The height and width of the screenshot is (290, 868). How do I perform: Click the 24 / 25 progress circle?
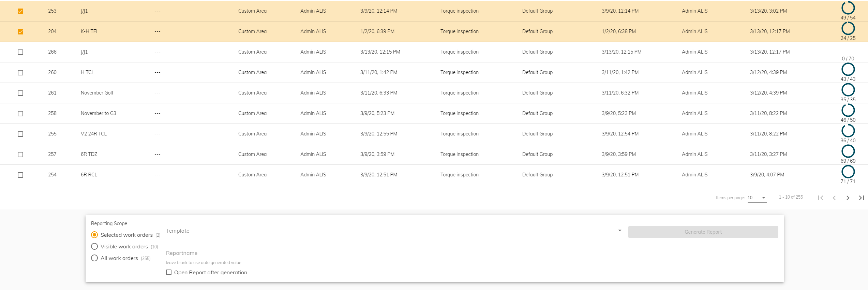tap(848, 28)
